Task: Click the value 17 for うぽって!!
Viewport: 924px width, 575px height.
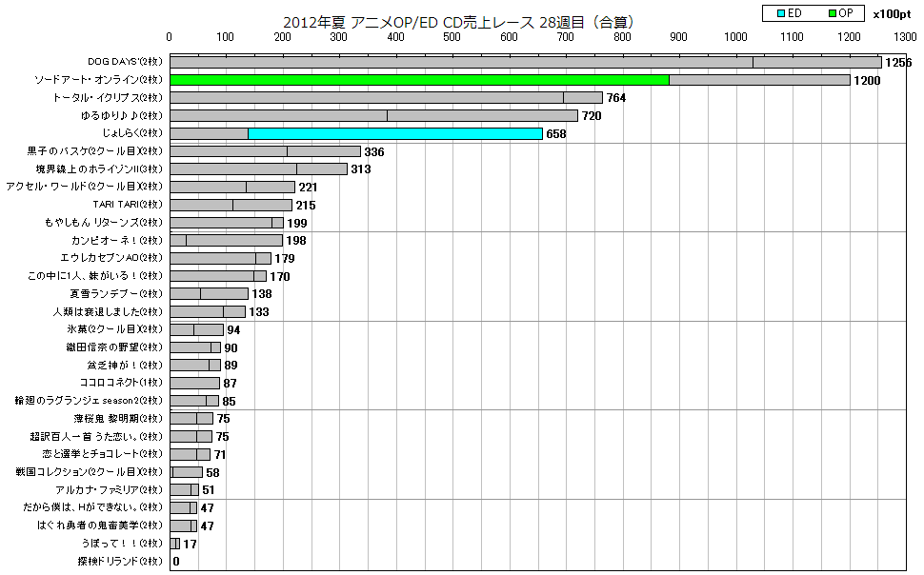Action: [190, 544]
